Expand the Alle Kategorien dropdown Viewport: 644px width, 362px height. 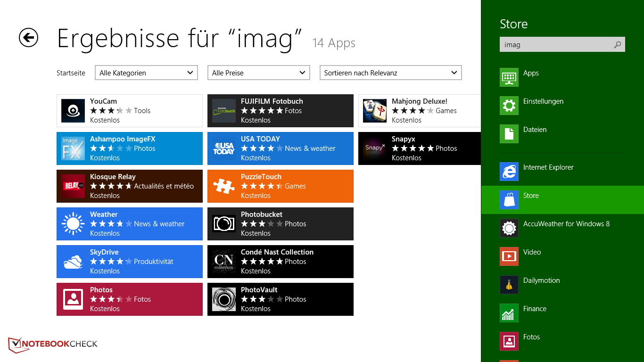coord(146,73)
